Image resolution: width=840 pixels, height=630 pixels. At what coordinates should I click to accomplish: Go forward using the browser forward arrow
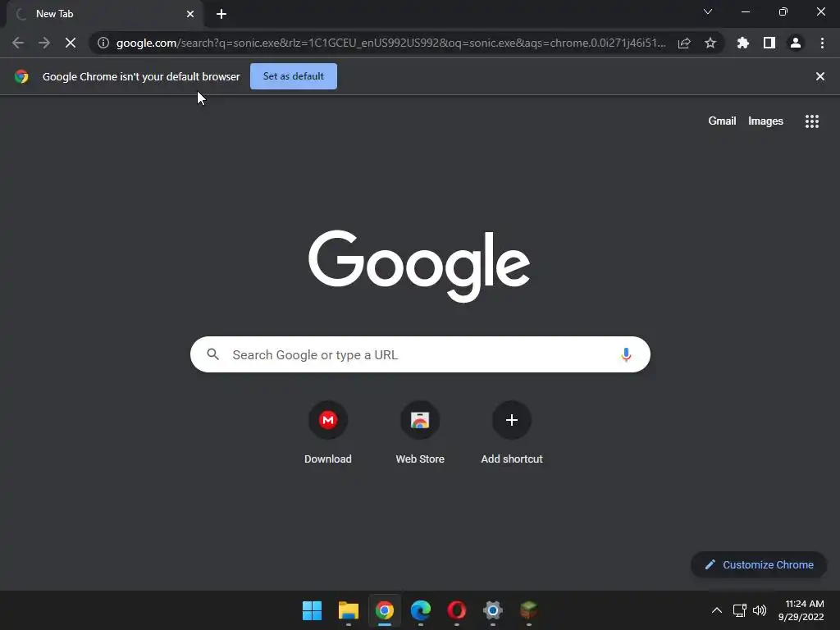tap(44, 43)
